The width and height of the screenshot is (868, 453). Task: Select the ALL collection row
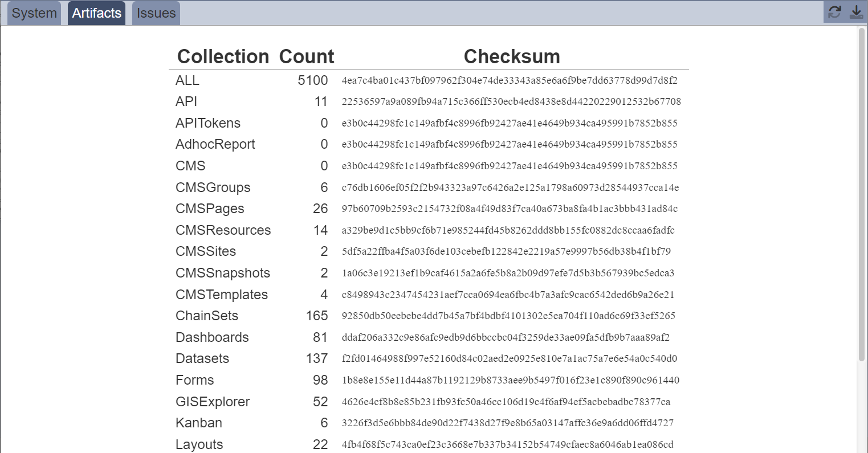[429, 80]
